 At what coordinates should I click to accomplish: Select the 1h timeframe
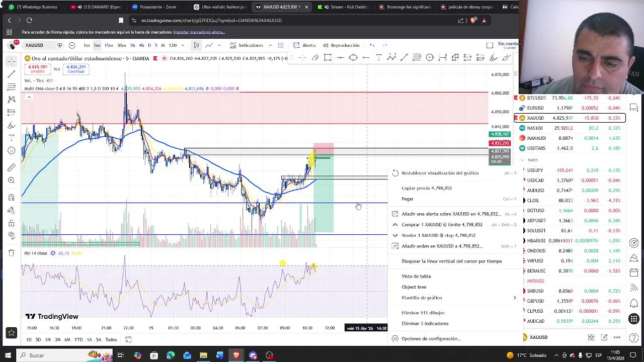(x=132, y=45)
